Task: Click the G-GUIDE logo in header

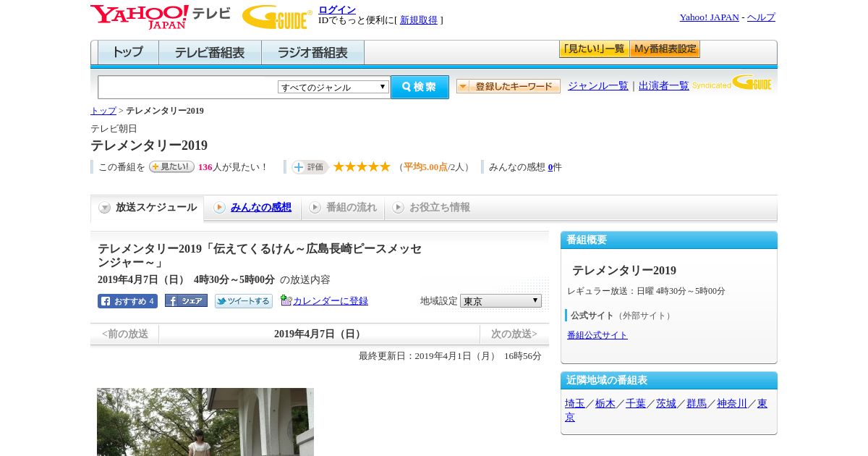Action: [277, 17]
